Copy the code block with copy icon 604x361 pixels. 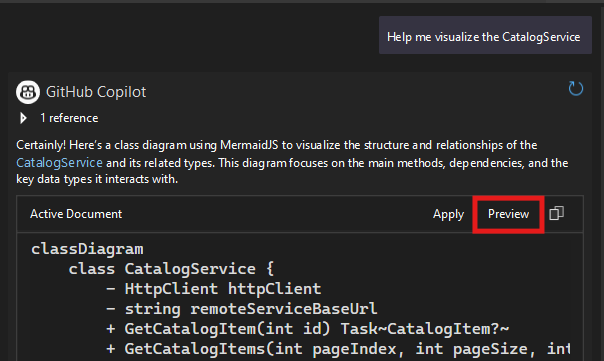[557, 213]
